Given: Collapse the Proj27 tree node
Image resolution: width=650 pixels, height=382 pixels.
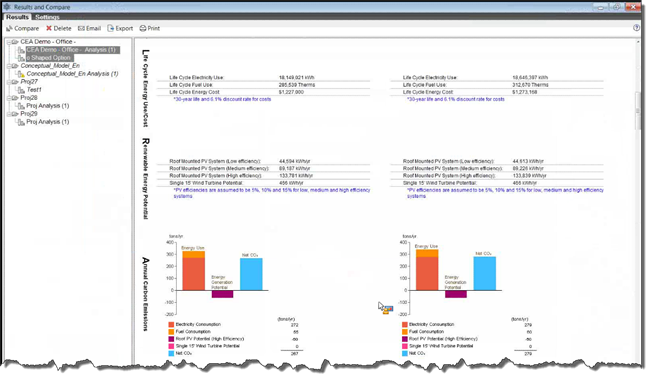Looking at the screenshot, I should (x=8, y=82).
